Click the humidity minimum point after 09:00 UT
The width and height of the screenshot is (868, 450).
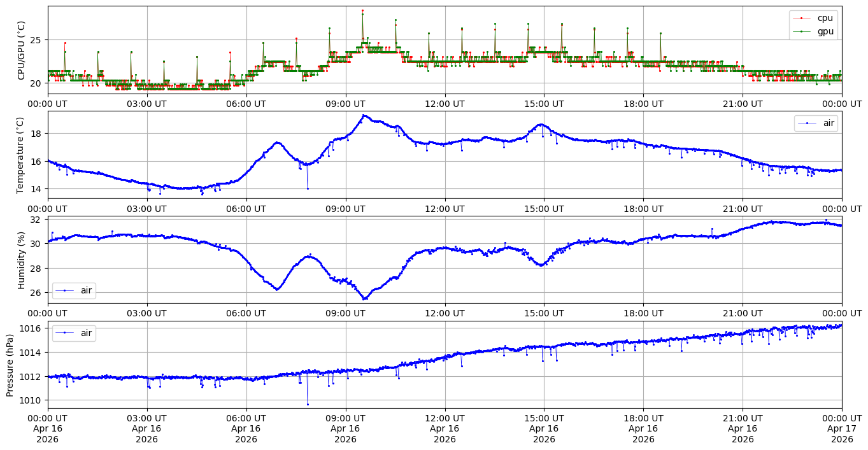pyautogui.click(x=365, y=299)
